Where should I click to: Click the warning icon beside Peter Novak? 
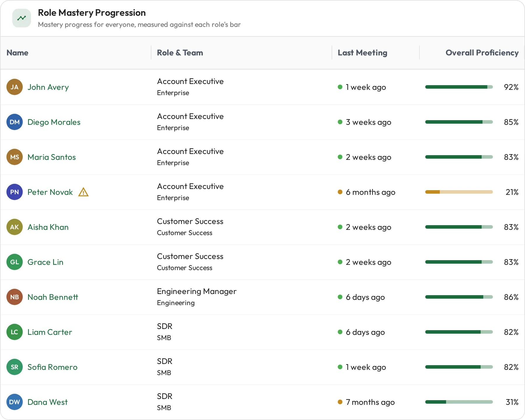pyautogui.click(x=83, y=192)
